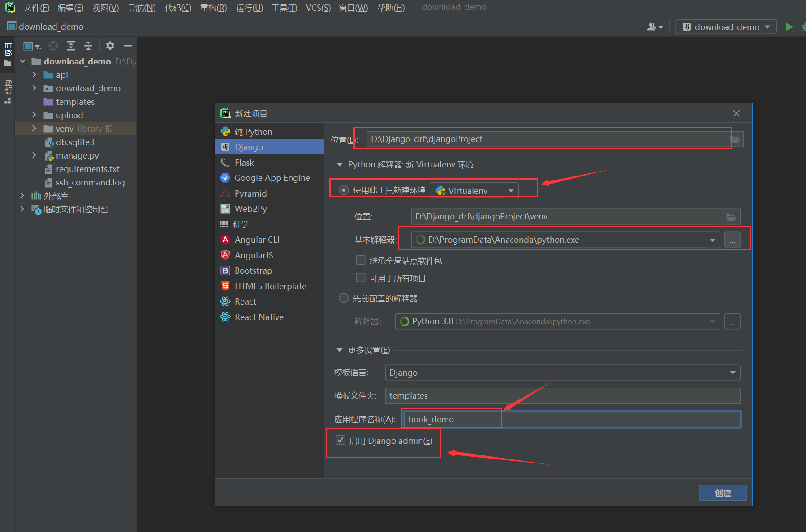
Task: Click the 创建 button
Action: point(723,493)
